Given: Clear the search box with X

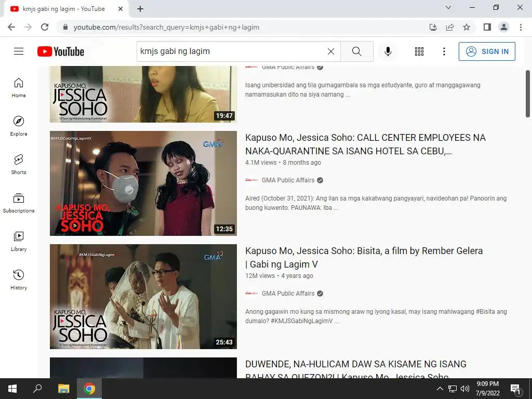Looking at the screenshot, I should click(x=331, y=51).
